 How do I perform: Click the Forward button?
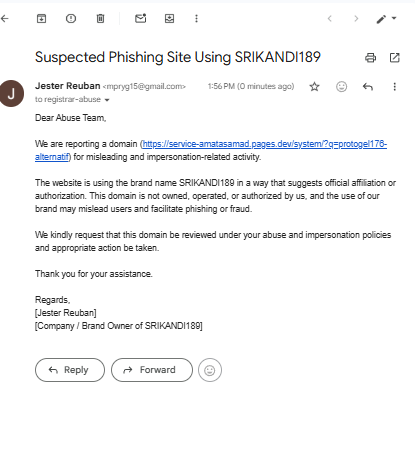tap(152, 370)
